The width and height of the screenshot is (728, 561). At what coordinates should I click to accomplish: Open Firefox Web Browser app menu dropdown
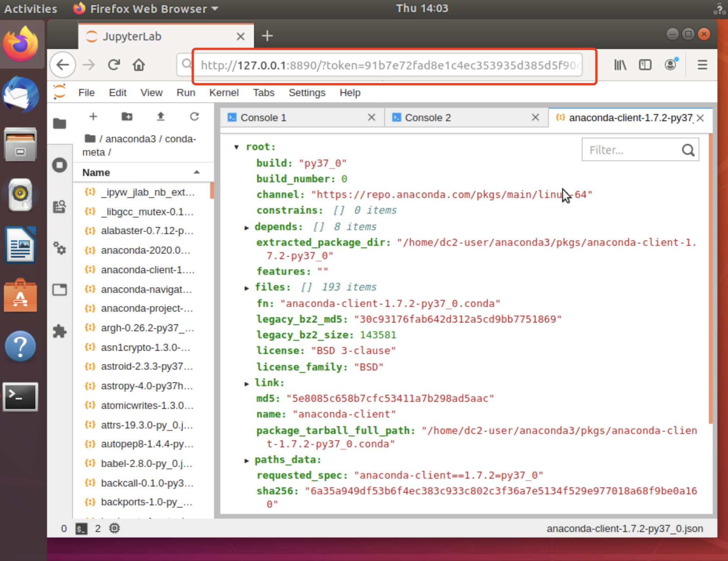point(145,9)
